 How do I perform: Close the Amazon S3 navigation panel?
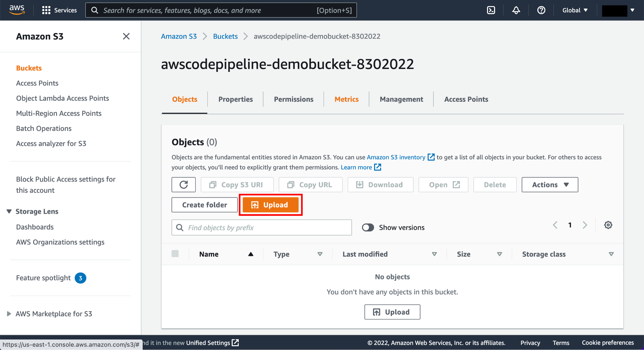click(126, 36)
